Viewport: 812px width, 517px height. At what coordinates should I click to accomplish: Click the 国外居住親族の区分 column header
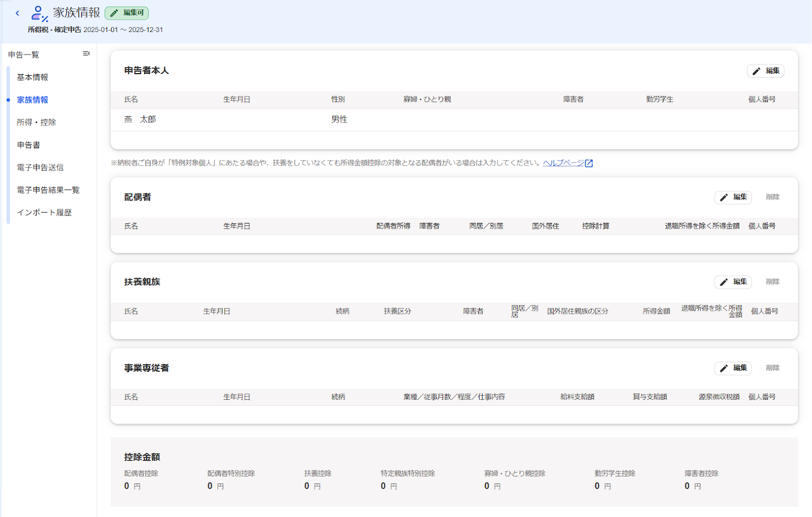(x=578, y=311)
